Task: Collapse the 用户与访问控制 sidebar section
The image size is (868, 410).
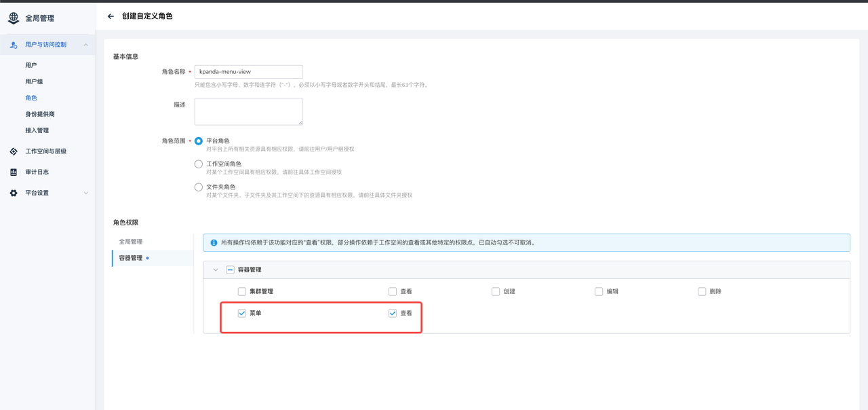Action: click(85, 45)
